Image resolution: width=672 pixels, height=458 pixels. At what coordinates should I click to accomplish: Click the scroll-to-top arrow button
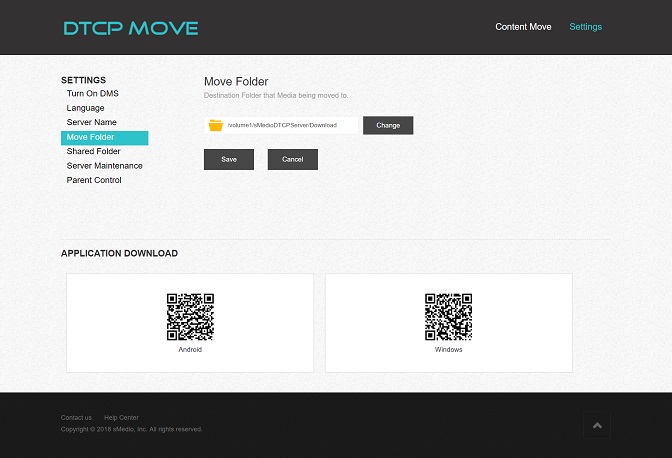click(597, 426)
